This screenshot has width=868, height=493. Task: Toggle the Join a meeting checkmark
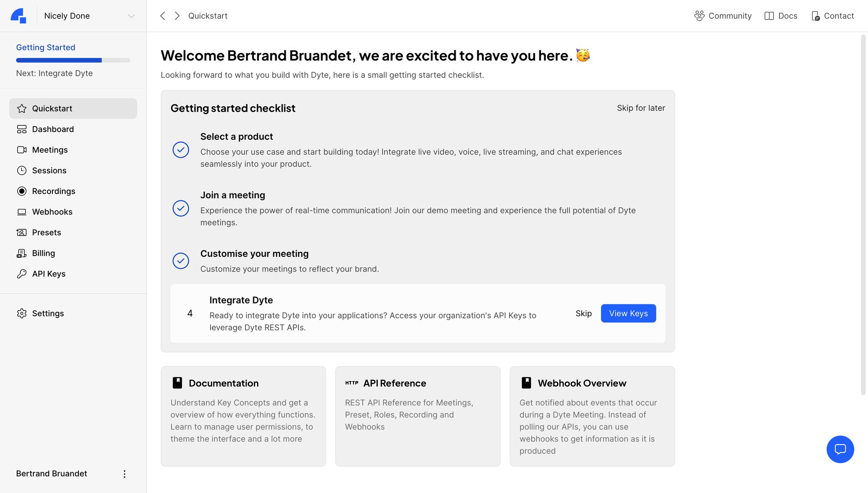click(181, 209)
